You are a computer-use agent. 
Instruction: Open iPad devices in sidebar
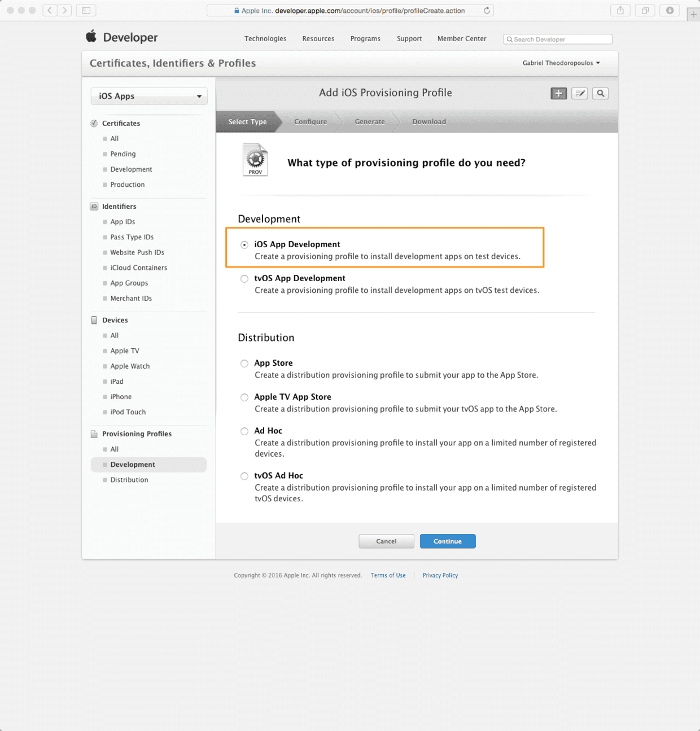117,381
